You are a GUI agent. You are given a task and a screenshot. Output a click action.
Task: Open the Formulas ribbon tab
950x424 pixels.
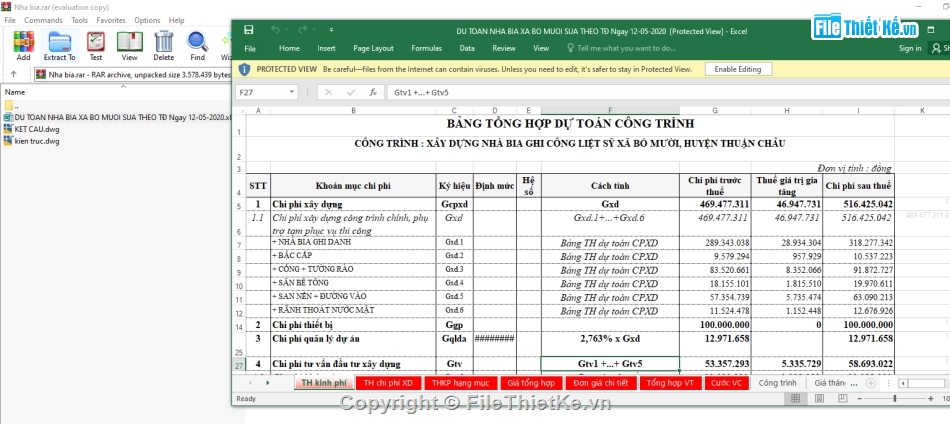[427, 48]
